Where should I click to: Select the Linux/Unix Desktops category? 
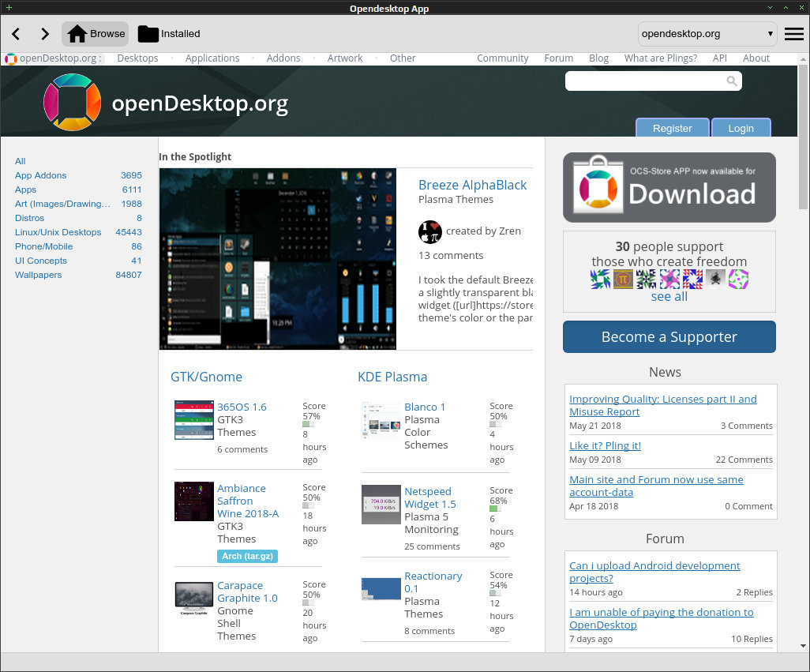point(58,232)
